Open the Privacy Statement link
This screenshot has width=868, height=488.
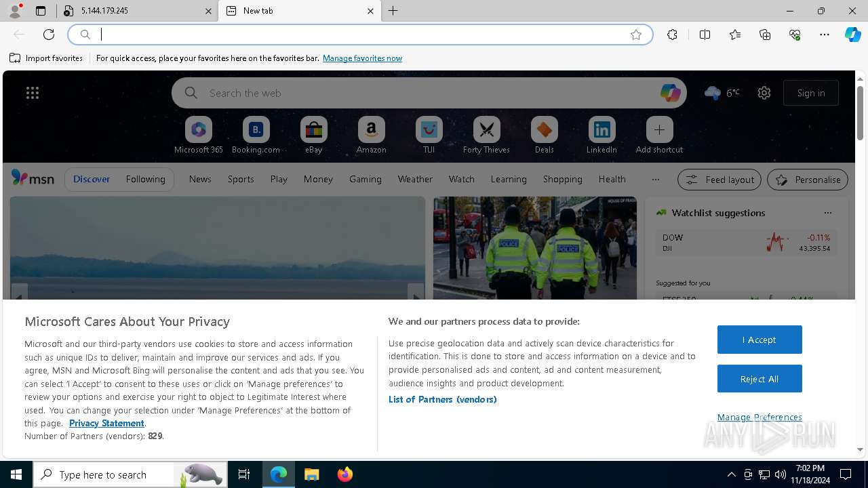[x=106, y=423]
